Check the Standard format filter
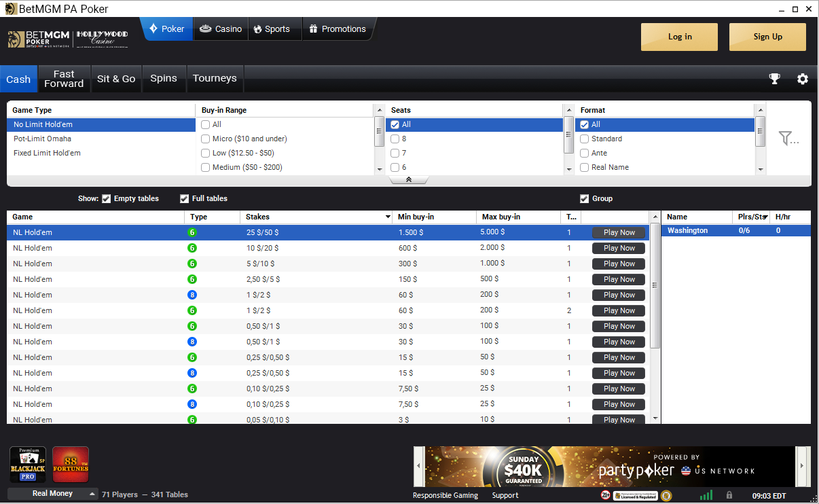The width and height of the screenshot is (819, 504). tap(584, 139)
